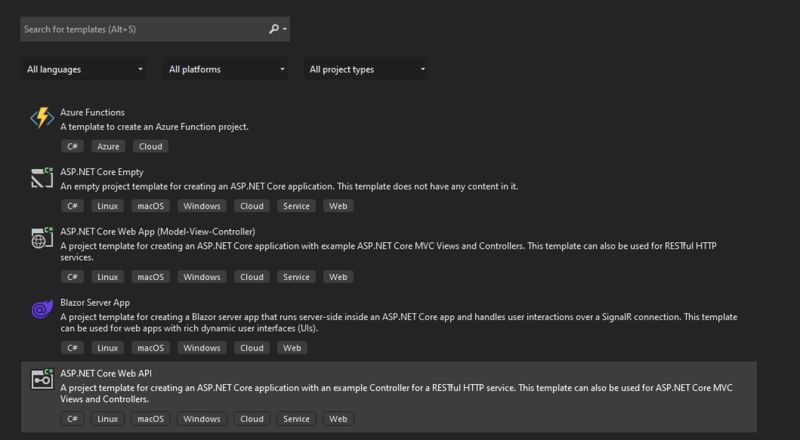Image resolution: width=800 pixels, height=440 pixels.
Task: Click the Blazor Server App description text
Action: (x=398, y=323)
